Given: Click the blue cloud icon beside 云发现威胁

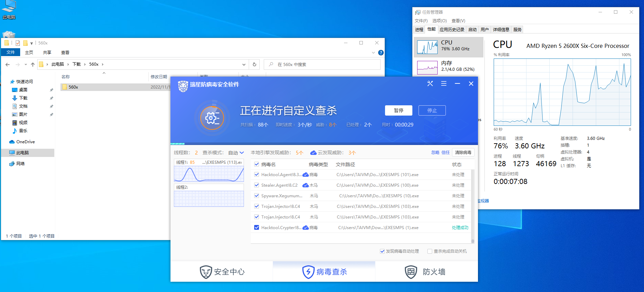Looking at the screenshot, I should (313, 153).
